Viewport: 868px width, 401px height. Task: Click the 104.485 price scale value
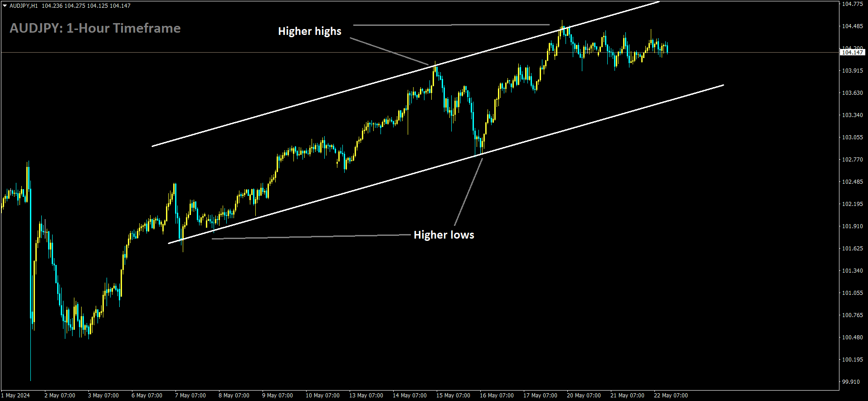(x=853, y=26)
